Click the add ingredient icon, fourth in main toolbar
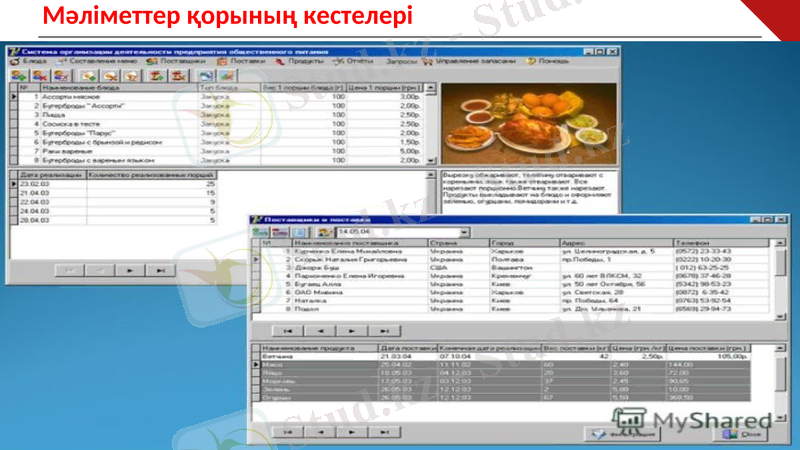 point(89,76)
